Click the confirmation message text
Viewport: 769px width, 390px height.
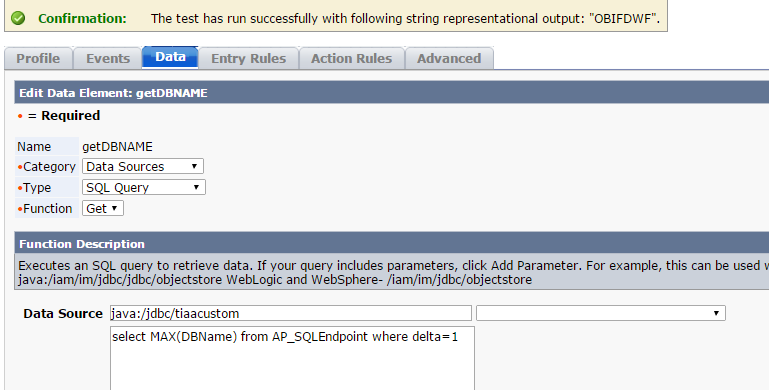[x=405, y=19]
